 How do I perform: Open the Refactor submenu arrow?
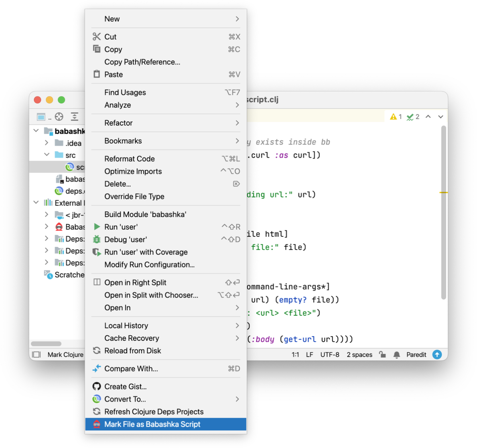click(237, 123)
